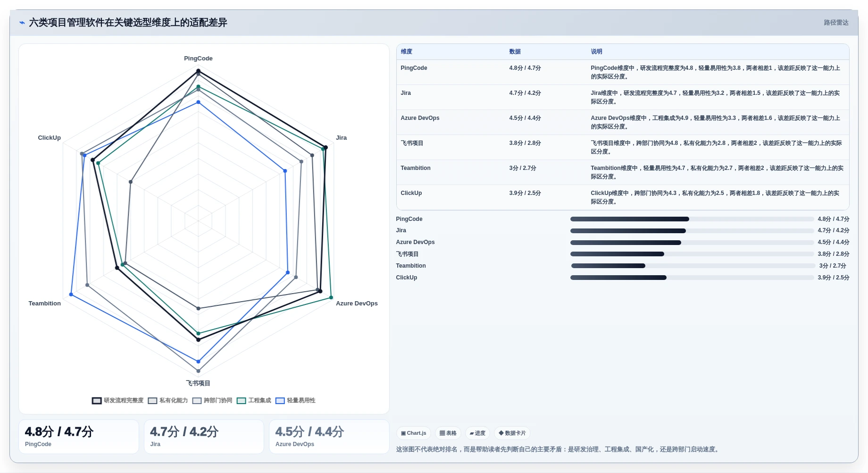Click the chart title 六类项目管理软件
Image resolution: width=868 pixels, height=473 pixels.
128,23
